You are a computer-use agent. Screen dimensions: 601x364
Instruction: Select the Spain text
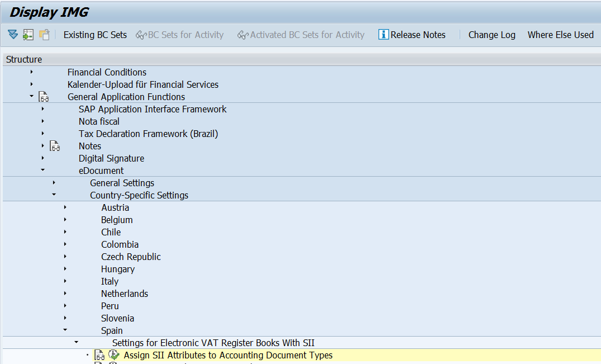click(112, 330)
